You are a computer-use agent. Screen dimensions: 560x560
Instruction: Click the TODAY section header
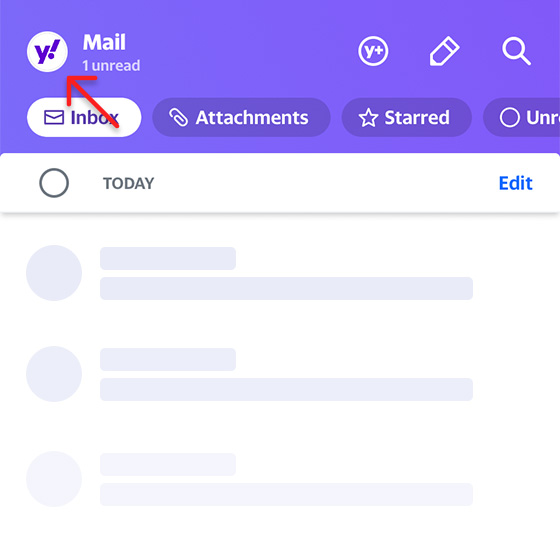129,183
